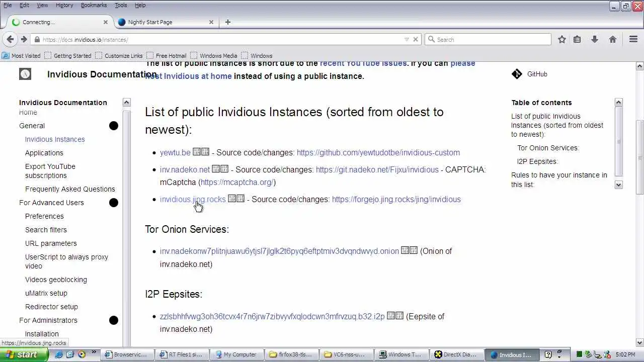
Task: Open the Tools menu
Action: 121,5
